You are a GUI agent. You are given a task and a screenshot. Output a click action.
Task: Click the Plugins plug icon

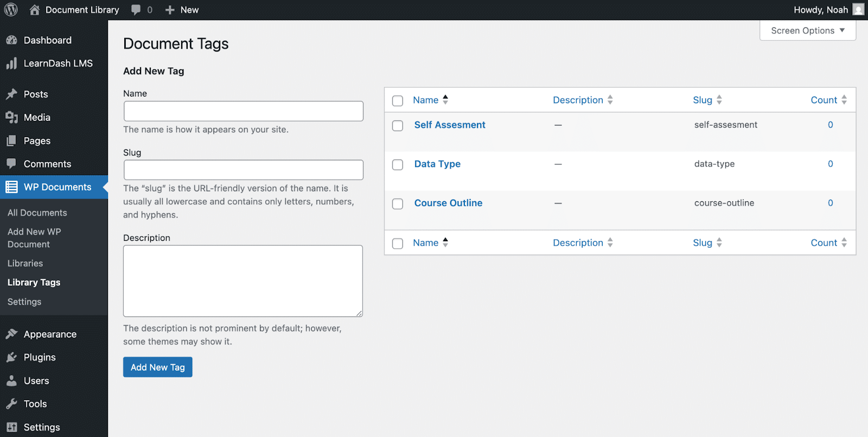11,357
